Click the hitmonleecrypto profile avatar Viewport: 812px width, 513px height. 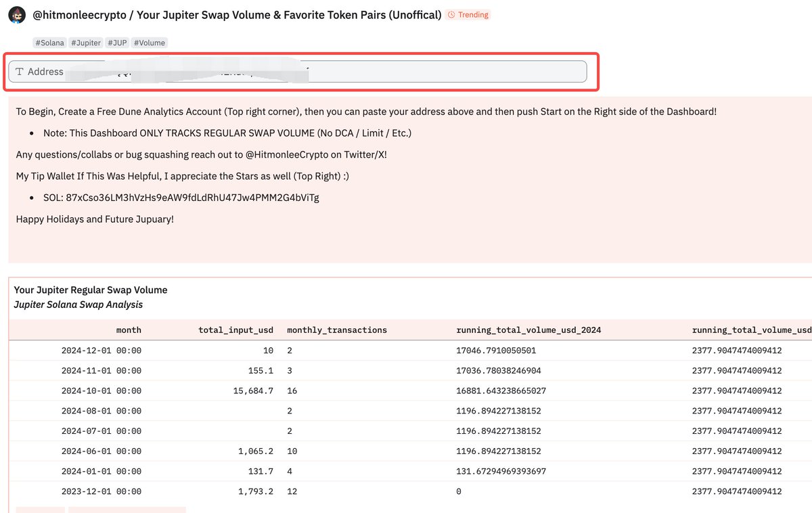click(x=18, y=15)
